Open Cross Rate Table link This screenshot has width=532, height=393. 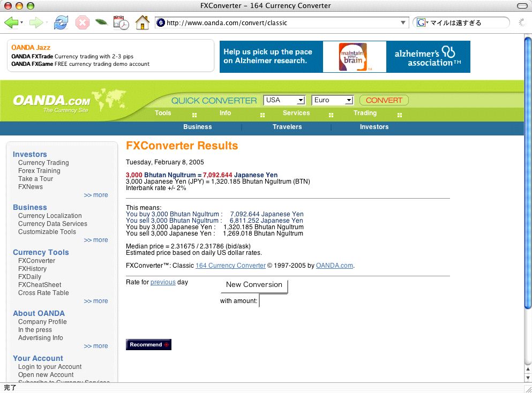43,293
